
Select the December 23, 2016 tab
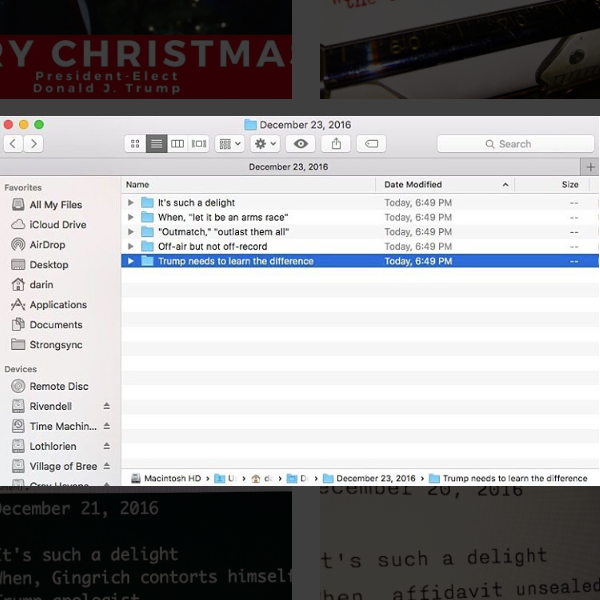point(289,167)
